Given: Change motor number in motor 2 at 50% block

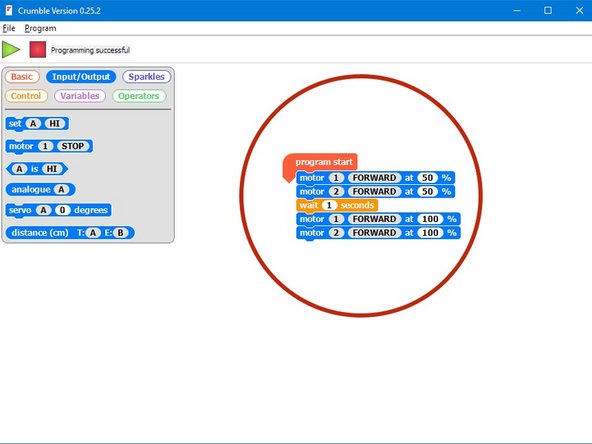Looking at the screenshot, I should tap(336, 191).
